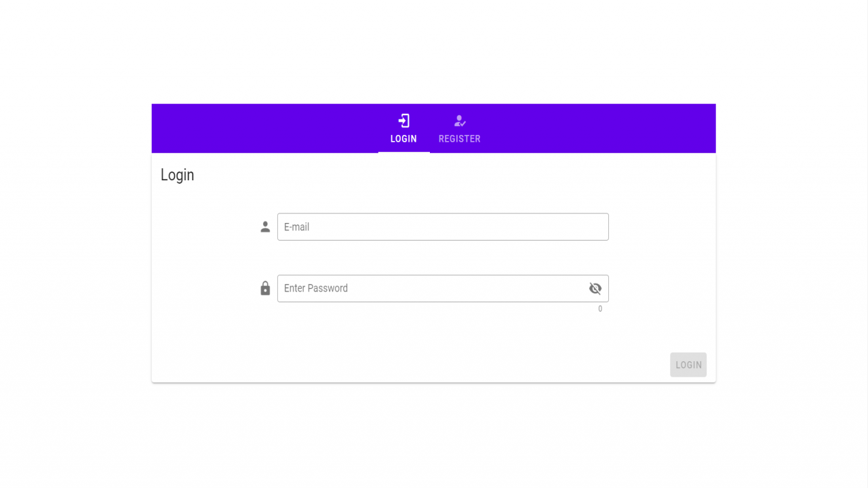Click empty purple header left of LOGIN tab
Viewport: 868px width, 488px height.
point(264,128)
